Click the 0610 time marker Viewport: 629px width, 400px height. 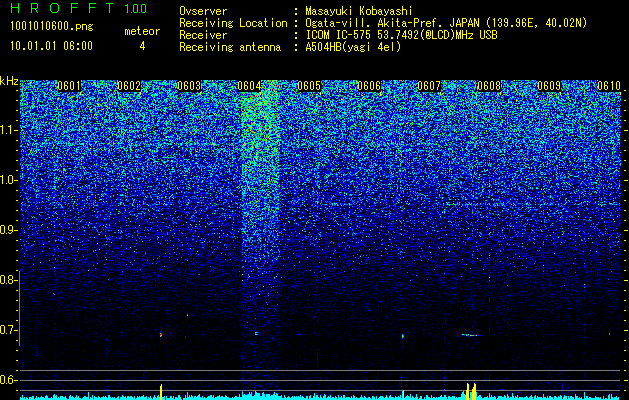[609, 86]
